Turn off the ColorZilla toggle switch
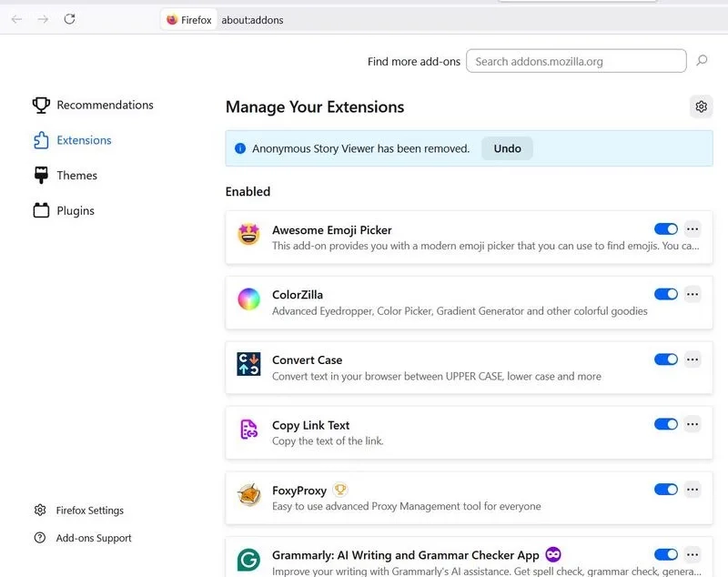The image size is (728, 577). 666,294
